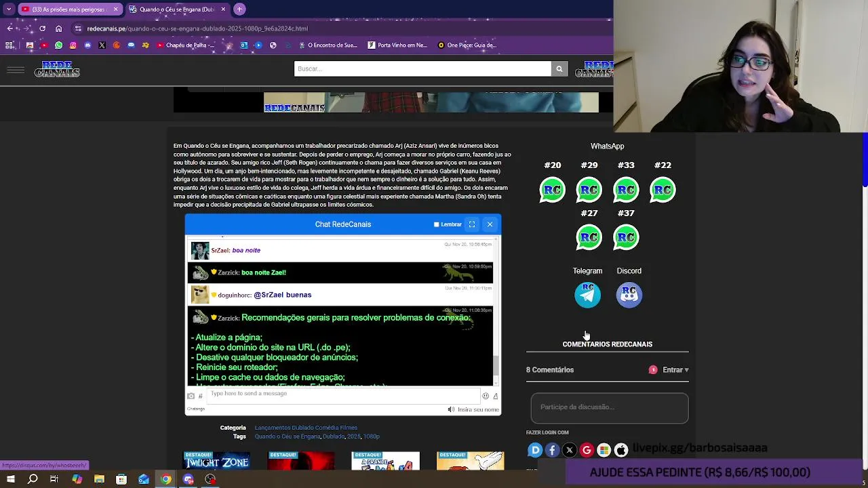Click the page scrollbar thumb at right

865,161
